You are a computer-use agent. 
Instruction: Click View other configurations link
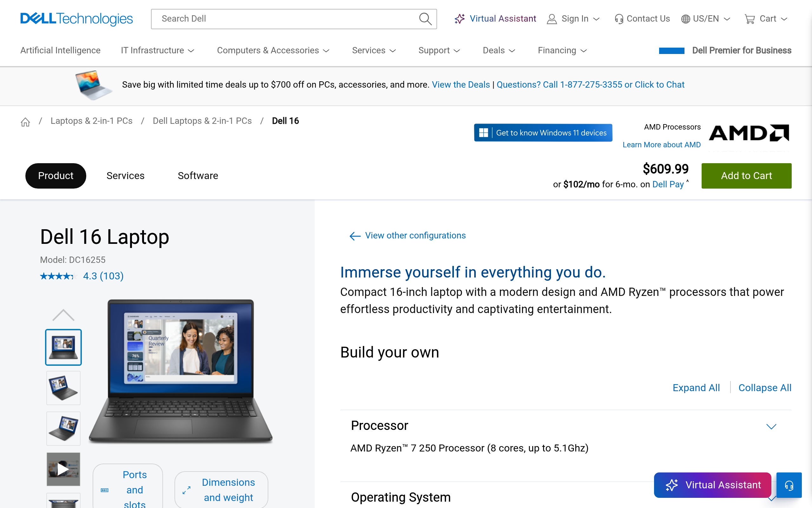(x=416, y=236)
